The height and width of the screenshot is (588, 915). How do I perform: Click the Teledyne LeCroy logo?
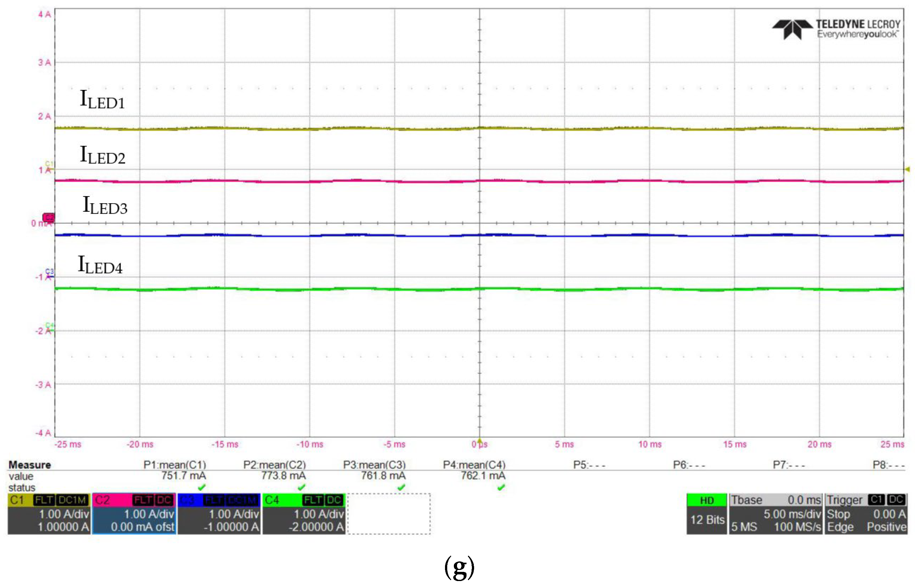point(836,29)
